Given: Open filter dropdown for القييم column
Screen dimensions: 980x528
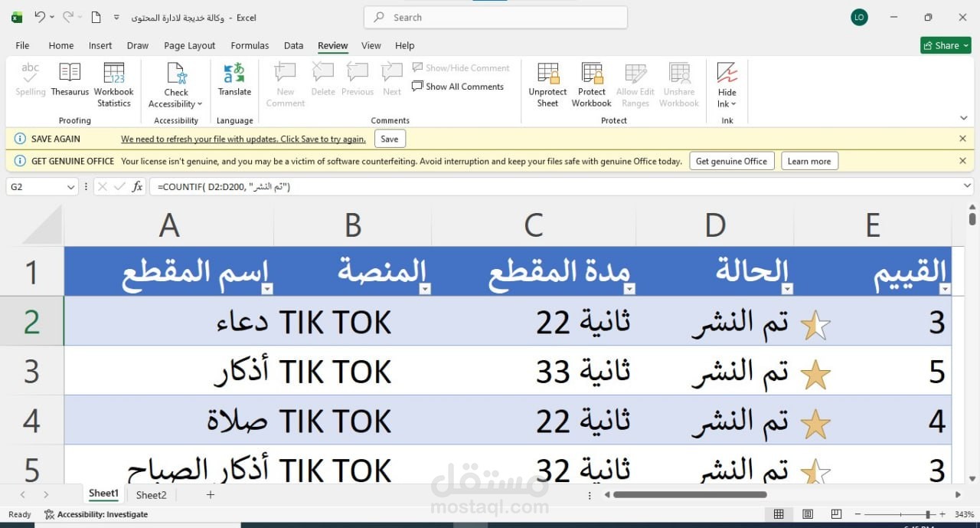Looking at the screenshot, I should tap(945, 288).
